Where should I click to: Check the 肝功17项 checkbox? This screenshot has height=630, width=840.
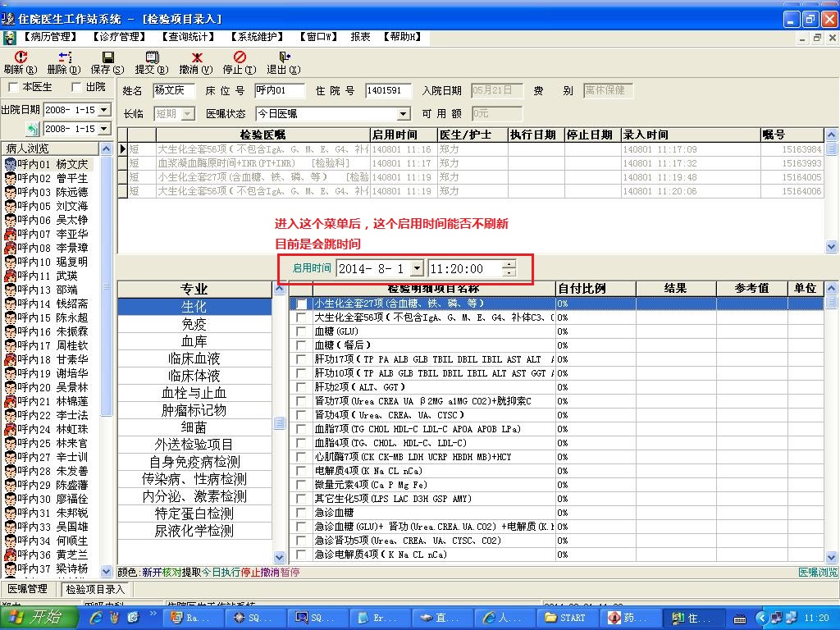point(302,359)
